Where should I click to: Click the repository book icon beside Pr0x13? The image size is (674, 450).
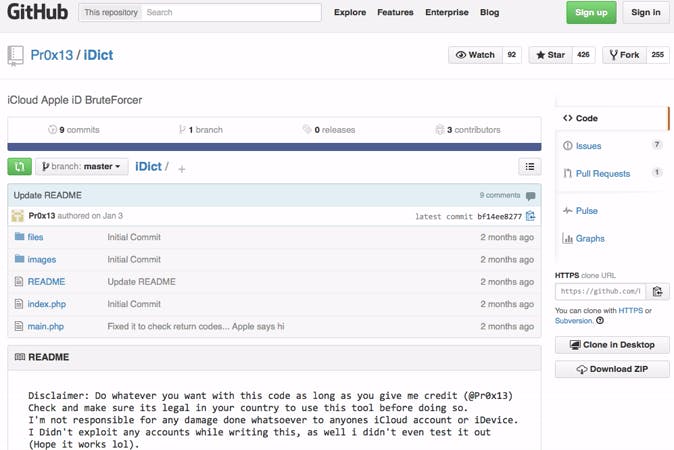click(15, 56)
